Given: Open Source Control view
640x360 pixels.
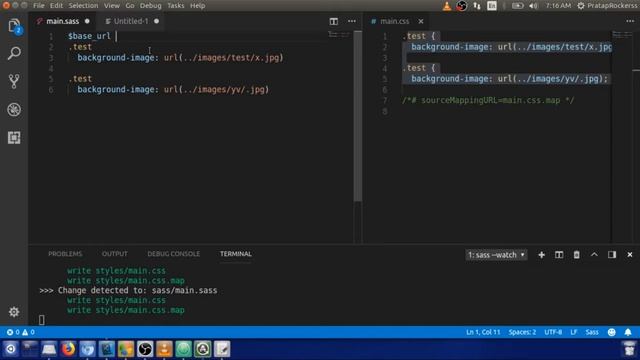Looking at the screenshot, I should [14, 81].
